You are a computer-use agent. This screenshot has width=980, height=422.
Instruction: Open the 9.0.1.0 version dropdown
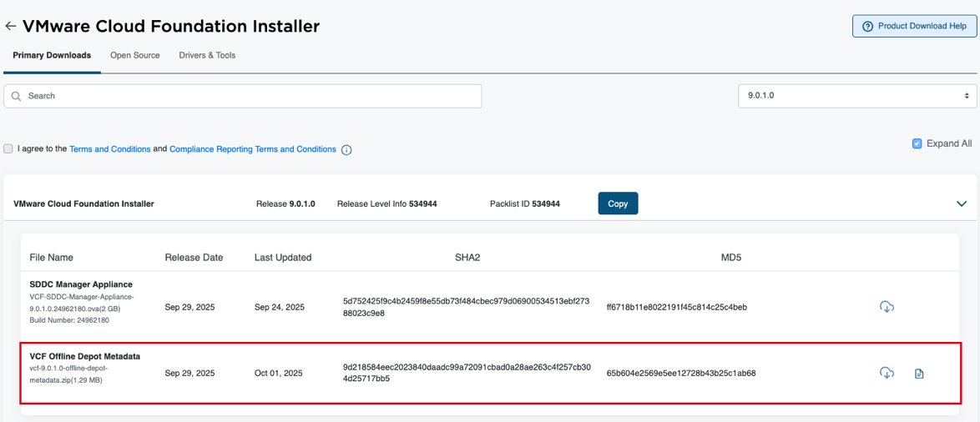858,96
